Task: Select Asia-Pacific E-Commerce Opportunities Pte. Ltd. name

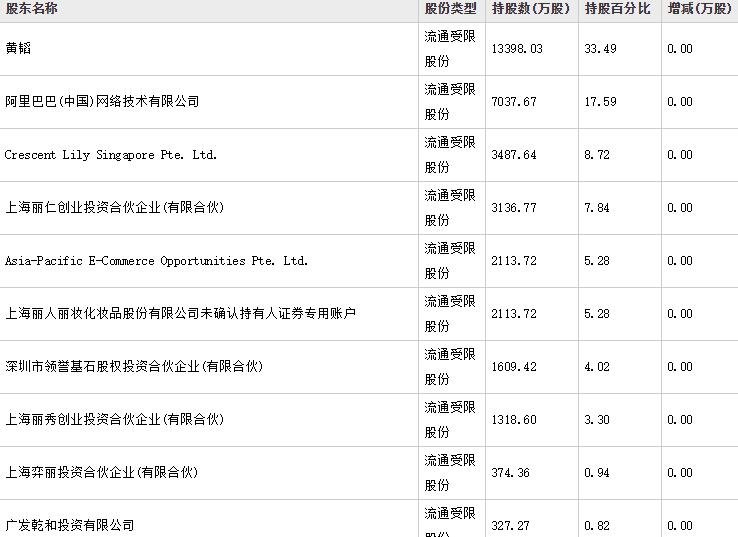Action: pos(156,260)
